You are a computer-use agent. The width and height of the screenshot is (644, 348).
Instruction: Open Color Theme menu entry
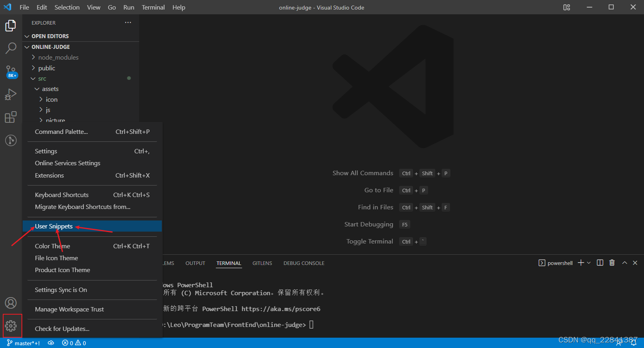[52, 246]
